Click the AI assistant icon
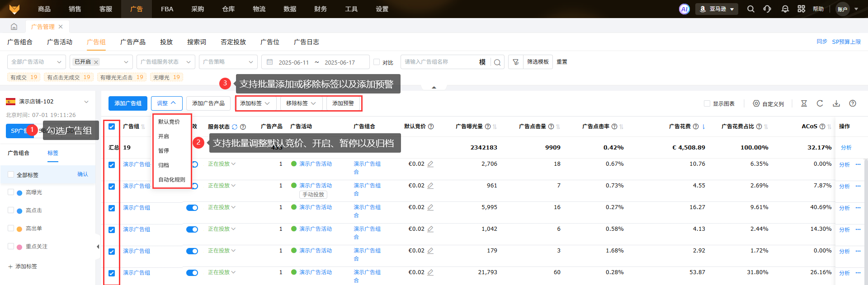868x285 pixels. tap(684, 9)
